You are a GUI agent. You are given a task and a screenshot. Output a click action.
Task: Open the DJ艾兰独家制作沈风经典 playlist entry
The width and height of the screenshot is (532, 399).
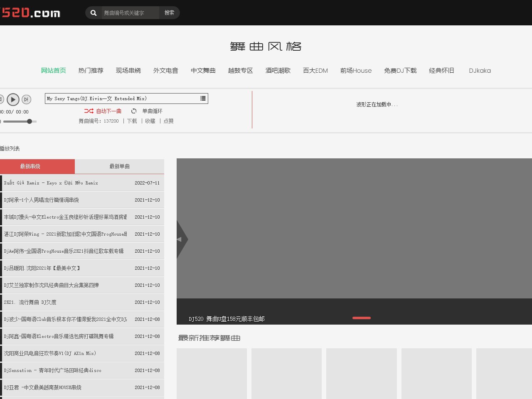[52, 285]
